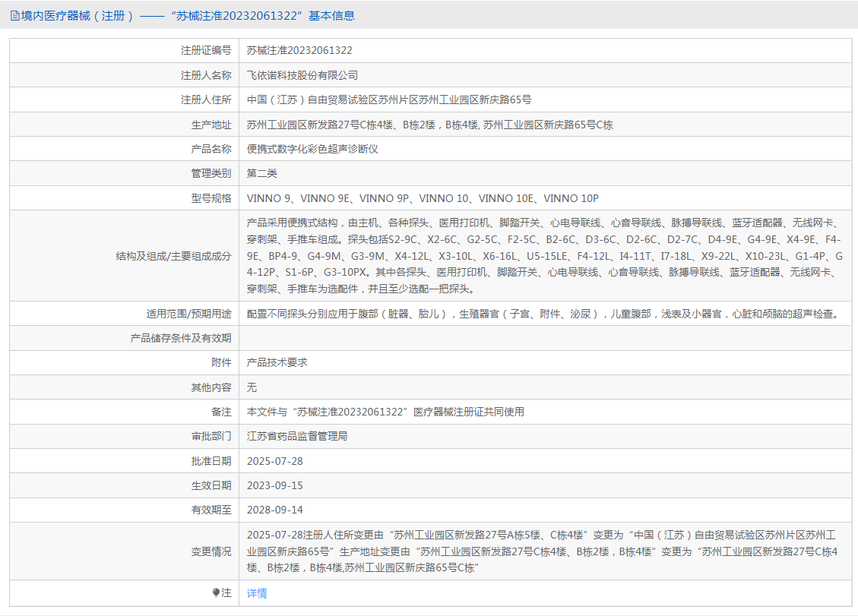The width and height of the screenshot is (858, 616).
Task: Select the value 无
Action: tap(251, 387)
